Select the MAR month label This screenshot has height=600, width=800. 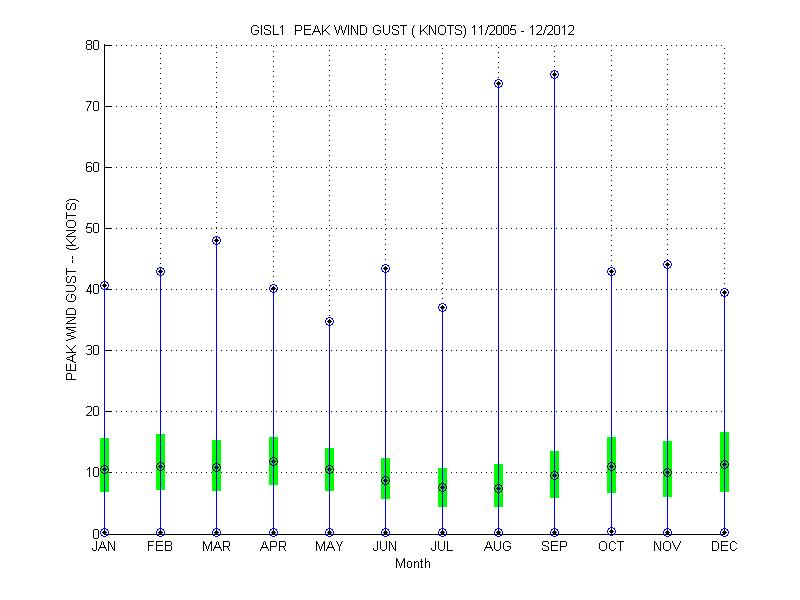coord(216,546)
